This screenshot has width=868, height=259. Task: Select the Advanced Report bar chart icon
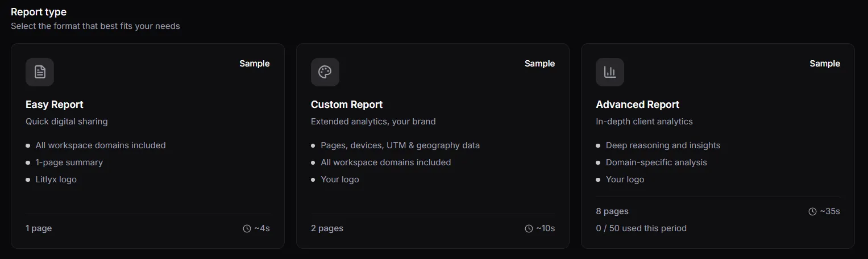click(x=610, y=72)
